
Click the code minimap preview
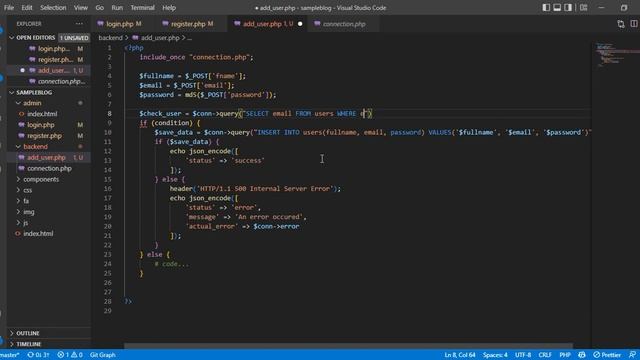tap(615, 54)
